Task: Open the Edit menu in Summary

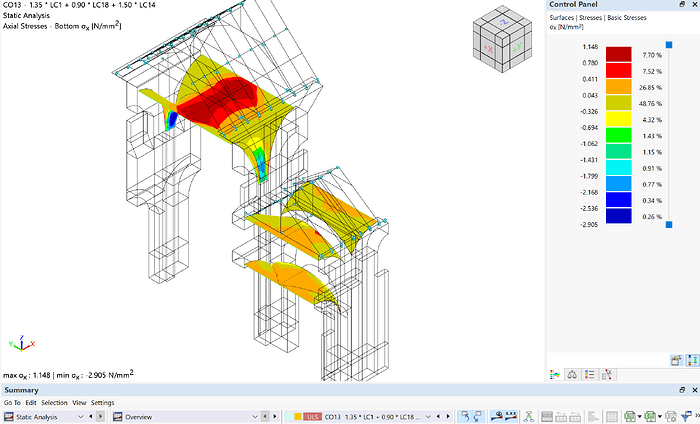Action: (31, 403)
